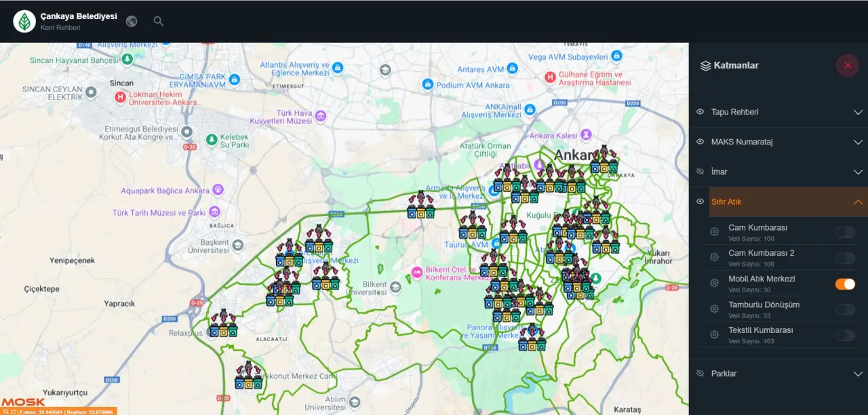Expand the Parklar section chevron
868x415 pixels.
(x=858, y=374)
